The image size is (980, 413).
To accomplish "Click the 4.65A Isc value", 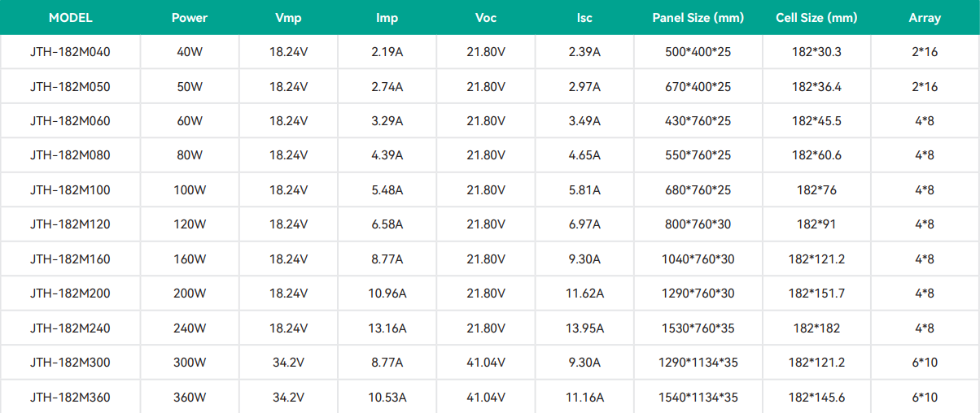I will point(584,155).
